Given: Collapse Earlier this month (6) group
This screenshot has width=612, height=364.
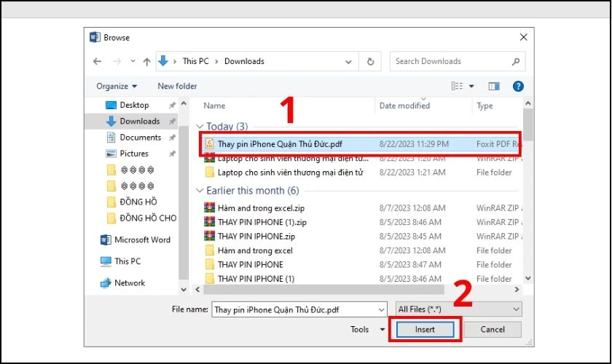Looking at the screenshot, I should click(x=200, y=191).
